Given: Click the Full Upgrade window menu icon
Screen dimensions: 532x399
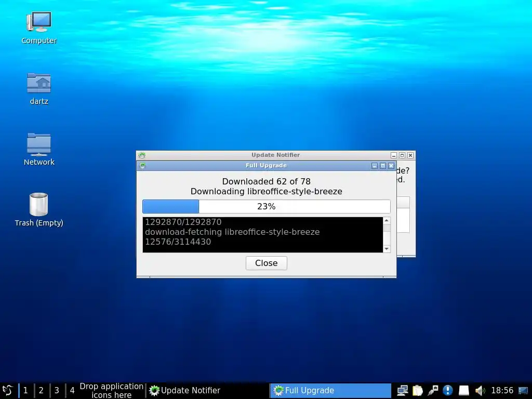Looking at the screenshot, I should pos(142,166).
